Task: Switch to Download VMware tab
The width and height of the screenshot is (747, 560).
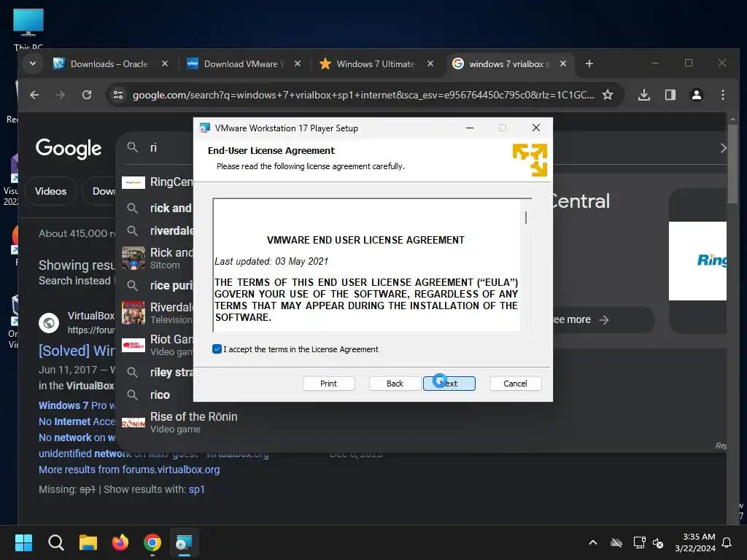Action: [x=244, y=64]
